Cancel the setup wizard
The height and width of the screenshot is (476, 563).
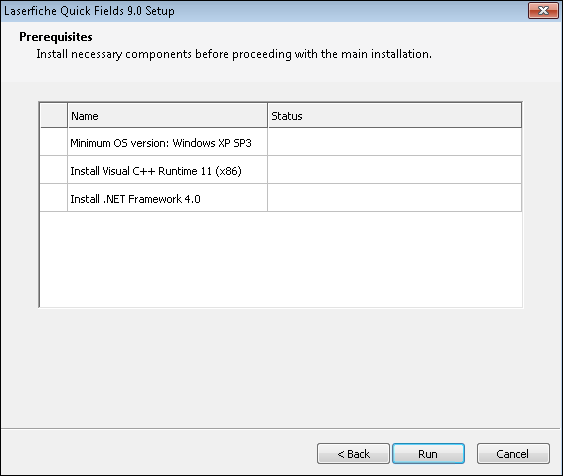513,453
